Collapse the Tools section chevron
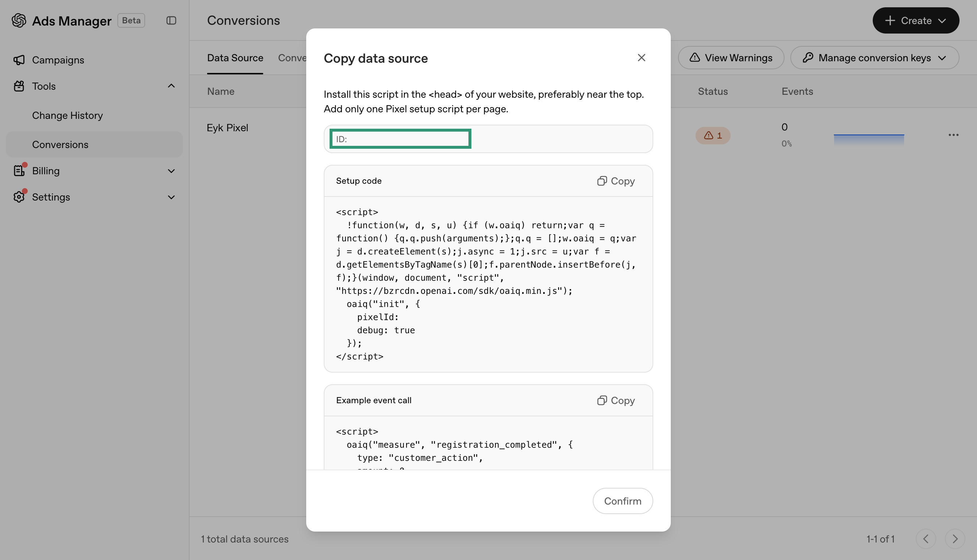 [171, 86]
